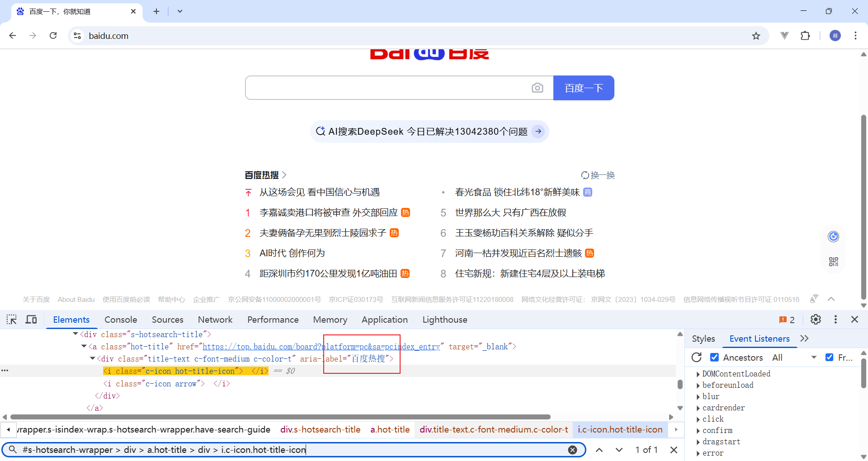This screenshot has width=868, height=461.
Task: Switch to the Console tab
Action: [121, 320]
